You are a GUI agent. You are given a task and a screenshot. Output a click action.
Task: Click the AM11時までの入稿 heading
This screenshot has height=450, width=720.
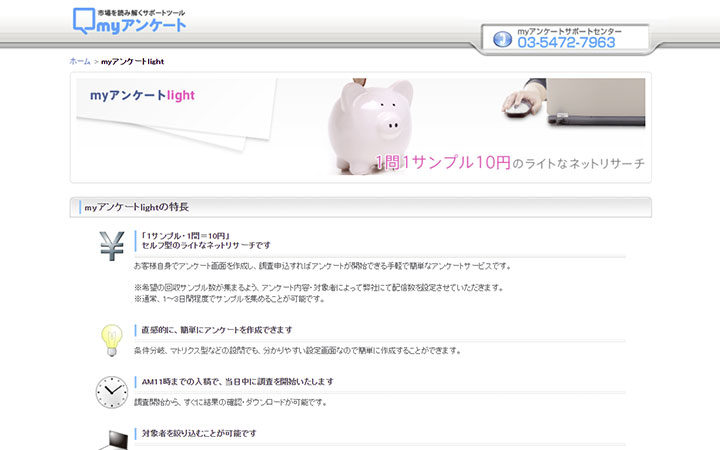pos(237,382)
